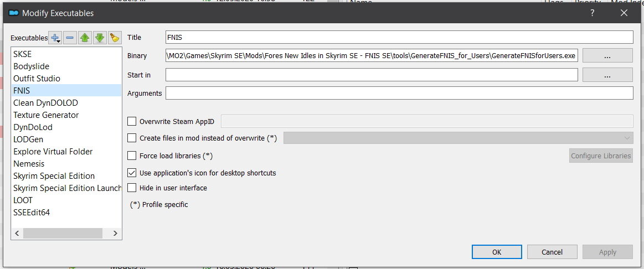
Task: Remove selected executable with minus icon
Action: pos(70,38)
